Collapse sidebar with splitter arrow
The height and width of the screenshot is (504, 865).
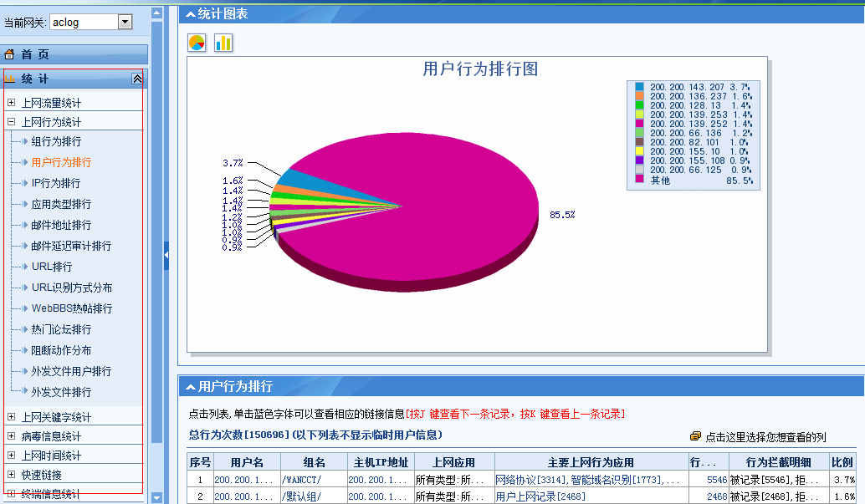(x=166, y=255)
